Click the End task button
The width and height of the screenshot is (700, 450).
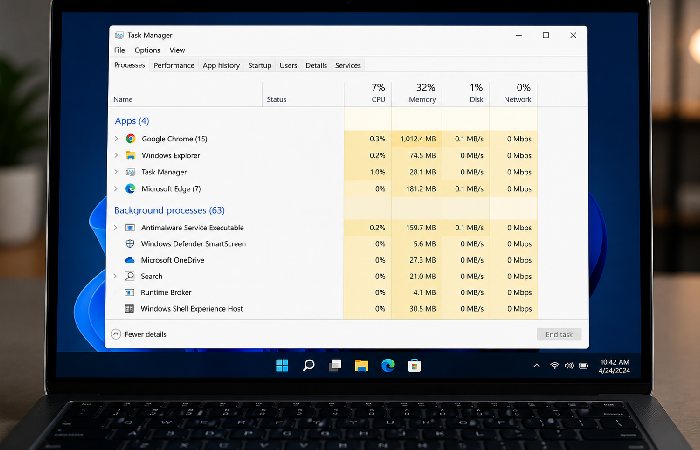coord(559,334)
